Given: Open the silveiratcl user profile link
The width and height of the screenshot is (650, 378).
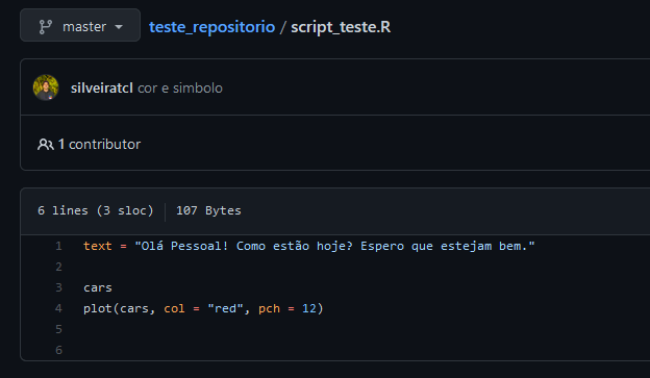Looking at the screenshot, I should pyautogui.click(x=102, y=88).
